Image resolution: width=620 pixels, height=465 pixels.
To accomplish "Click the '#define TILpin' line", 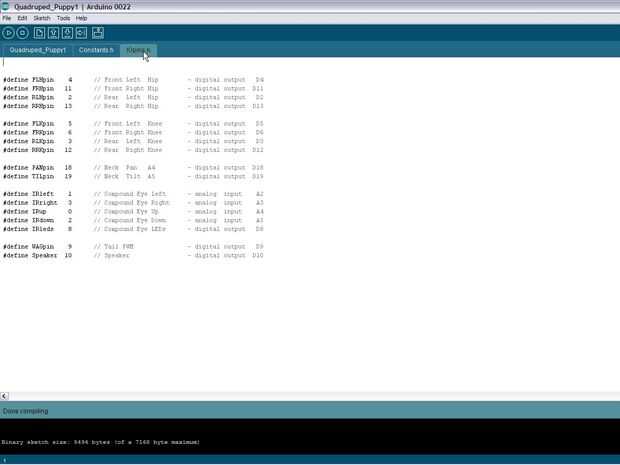I will click(x=133, y=176).
